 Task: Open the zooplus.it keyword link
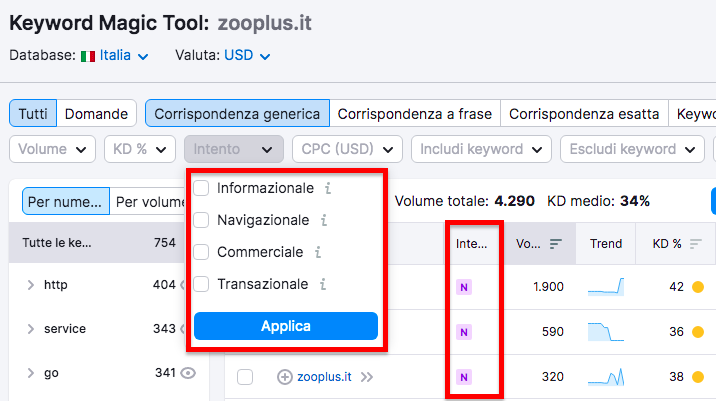[324, 377]
